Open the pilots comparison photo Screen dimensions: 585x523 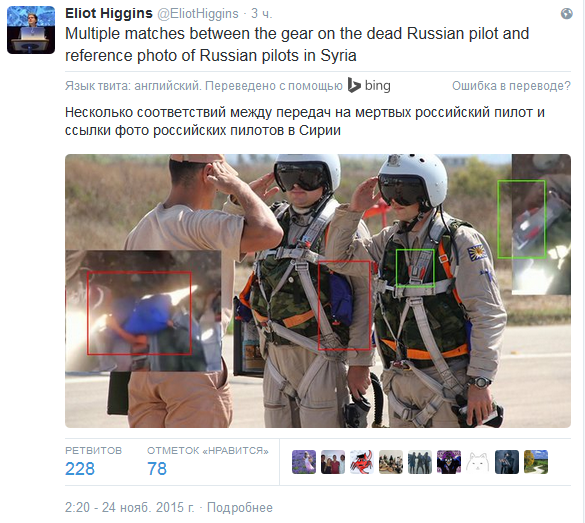318,291
